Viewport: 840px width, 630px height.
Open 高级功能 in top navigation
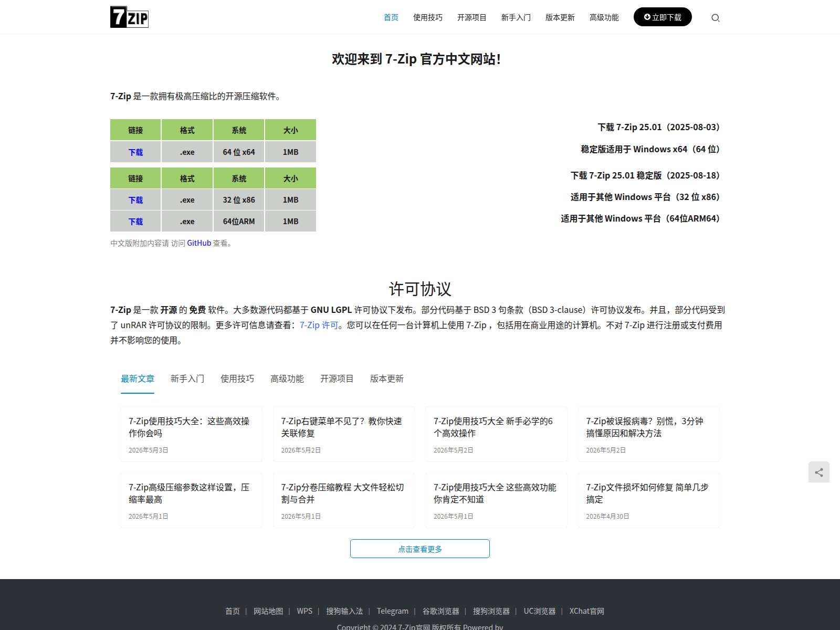(x=604, y=17)
